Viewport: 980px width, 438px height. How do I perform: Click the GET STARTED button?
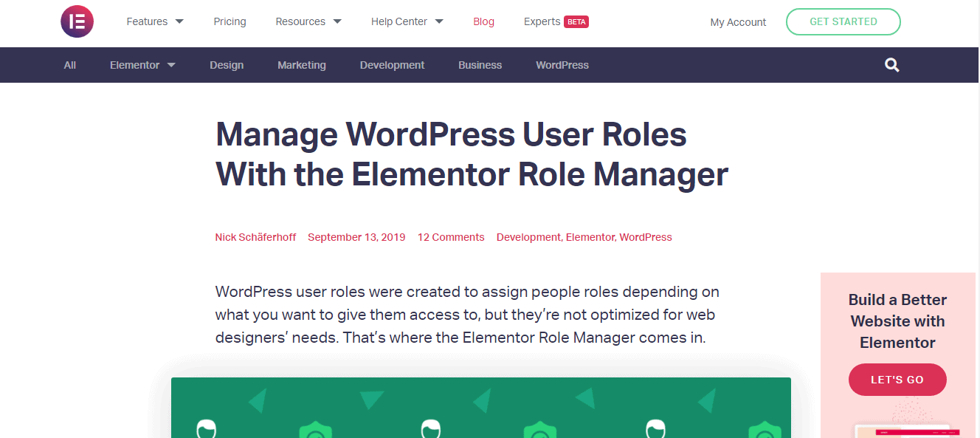pos(843,21)
